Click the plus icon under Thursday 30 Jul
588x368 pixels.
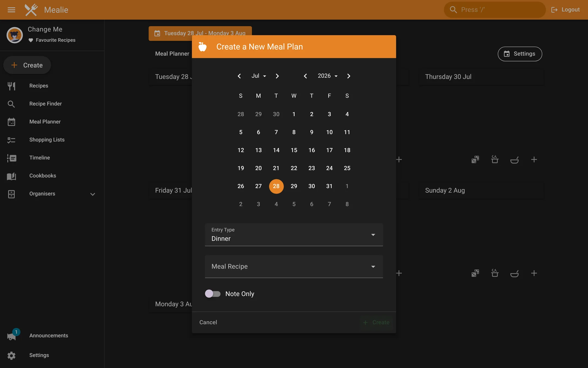[x=534, y=159]
